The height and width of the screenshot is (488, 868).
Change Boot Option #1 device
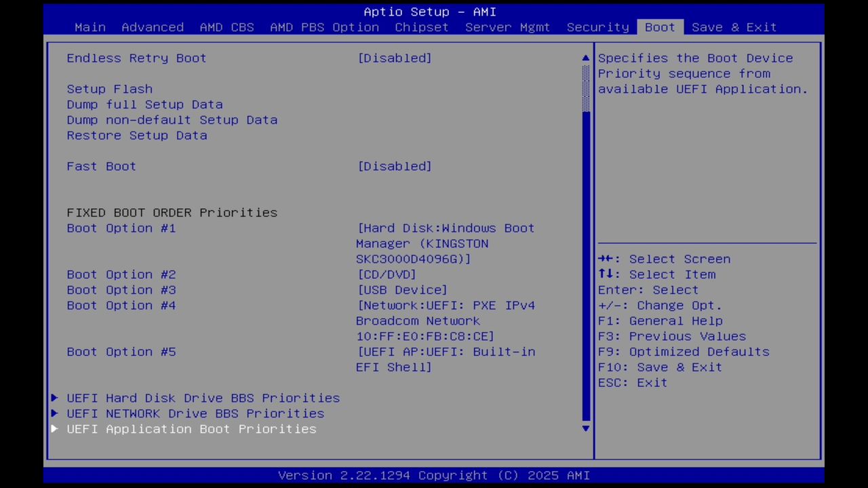coord(446,228)
